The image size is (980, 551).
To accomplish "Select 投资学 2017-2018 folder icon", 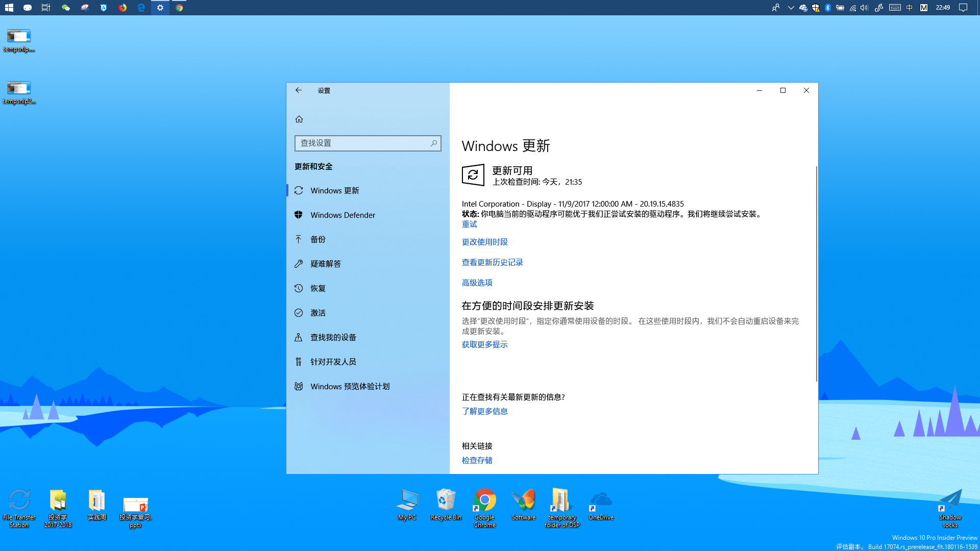I will pos(58,508).
